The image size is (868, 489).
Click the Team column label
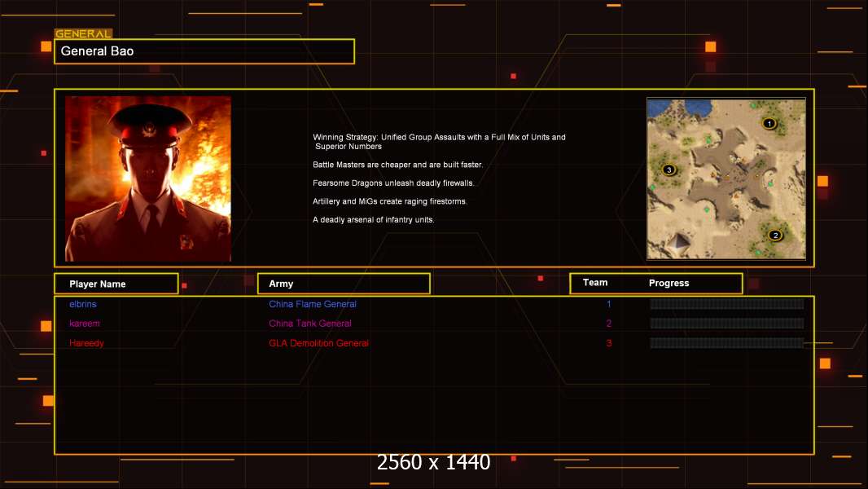click(x=595, y=283)
